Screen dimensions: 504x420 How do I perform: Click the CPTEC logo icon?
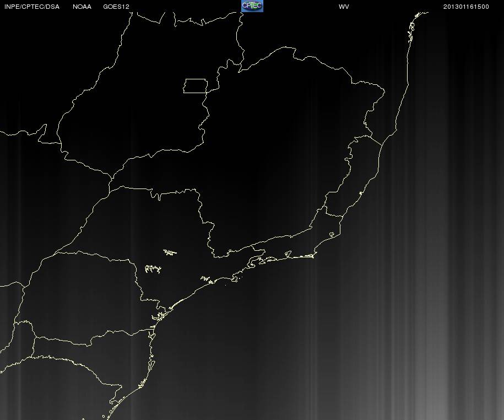tap(252, 6)
